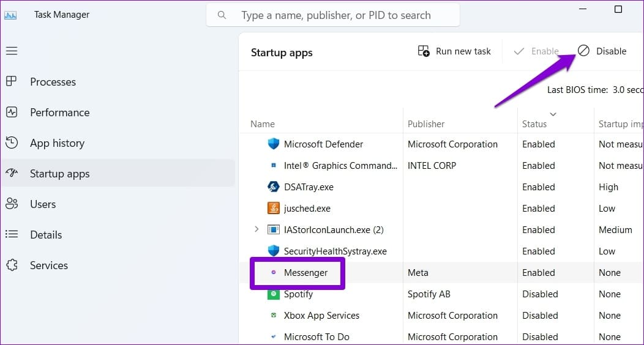Click the Messenger app icon
Screen dimensions: 644x345
click(274, 272)
